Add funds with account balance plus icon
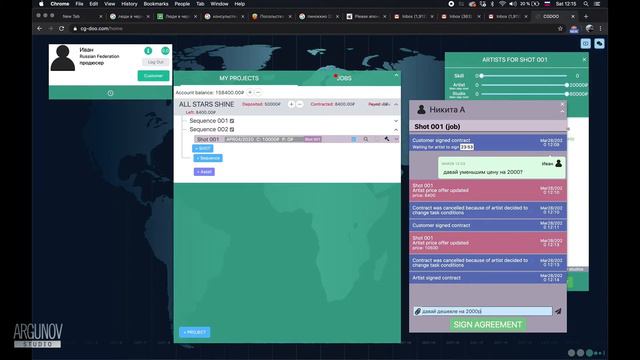Viewport: 640px width, 360px height. click(x=250, y=93)
